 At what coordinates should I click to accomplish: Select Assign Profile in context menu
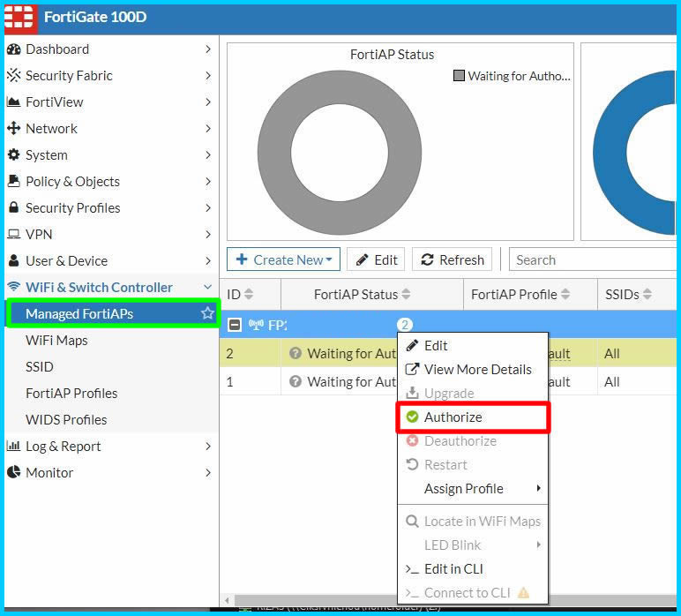[473, 488]
